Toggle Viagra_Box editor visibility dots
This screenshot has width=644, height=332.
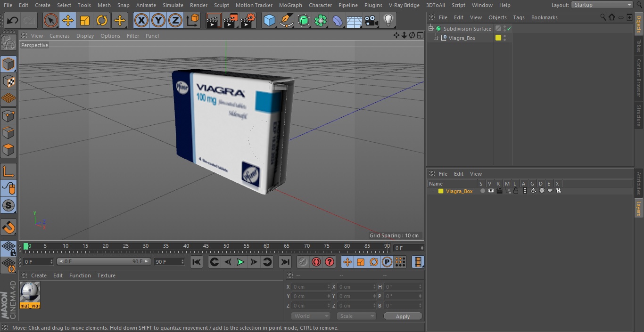point(505,38)
